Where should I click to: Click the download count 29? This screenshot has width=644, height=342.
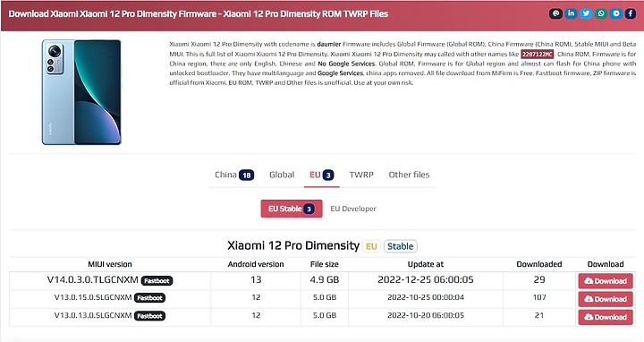(x=539, y=280)
